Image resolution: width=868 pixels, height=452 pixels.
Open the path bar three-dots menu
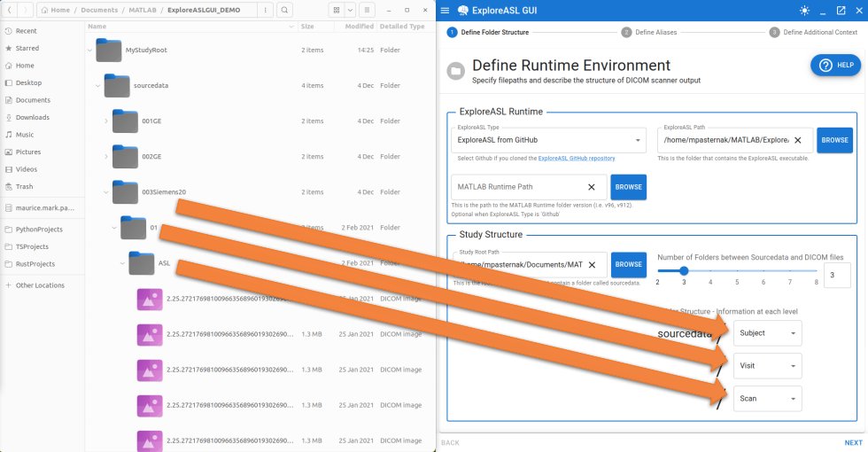click(x=266, y=10)
